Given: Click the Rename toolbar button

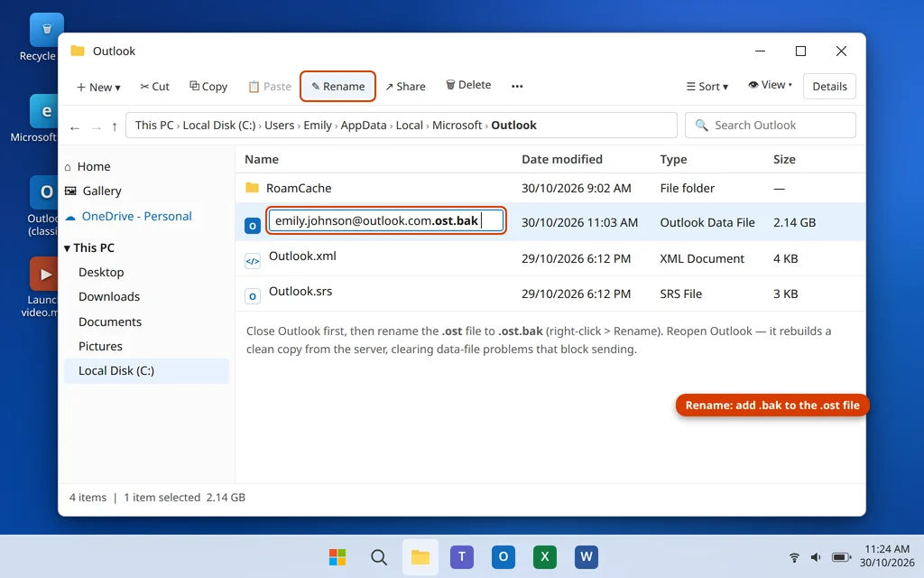Looking at the screenshot, I should click(337, 87).
